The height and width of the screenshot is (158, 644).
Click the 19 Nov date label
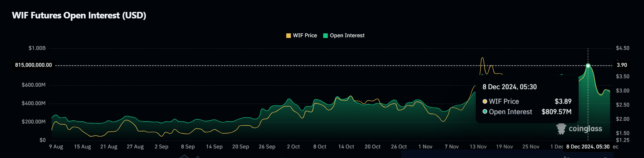[x=505, y=146]
